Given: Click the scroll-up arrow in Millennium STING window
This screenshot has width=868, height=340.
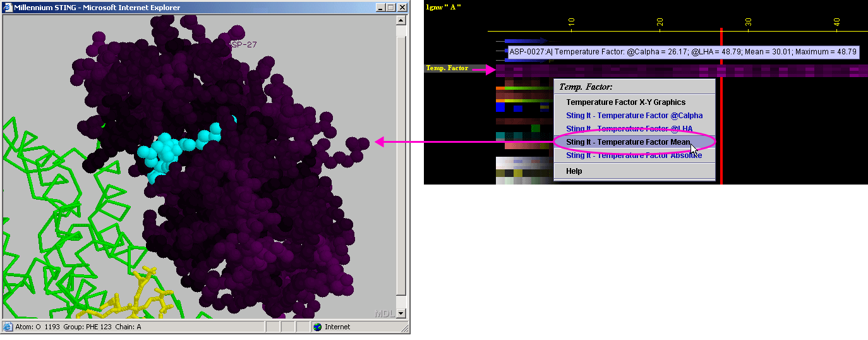Looking at the screenshot, I should click(401, 20).
